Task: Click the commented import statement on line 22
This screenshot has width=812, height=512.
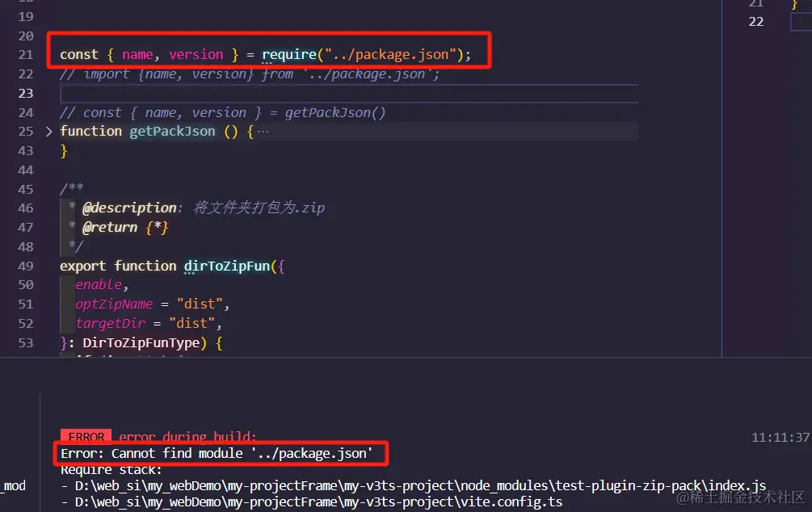Action: pos(250,74)
